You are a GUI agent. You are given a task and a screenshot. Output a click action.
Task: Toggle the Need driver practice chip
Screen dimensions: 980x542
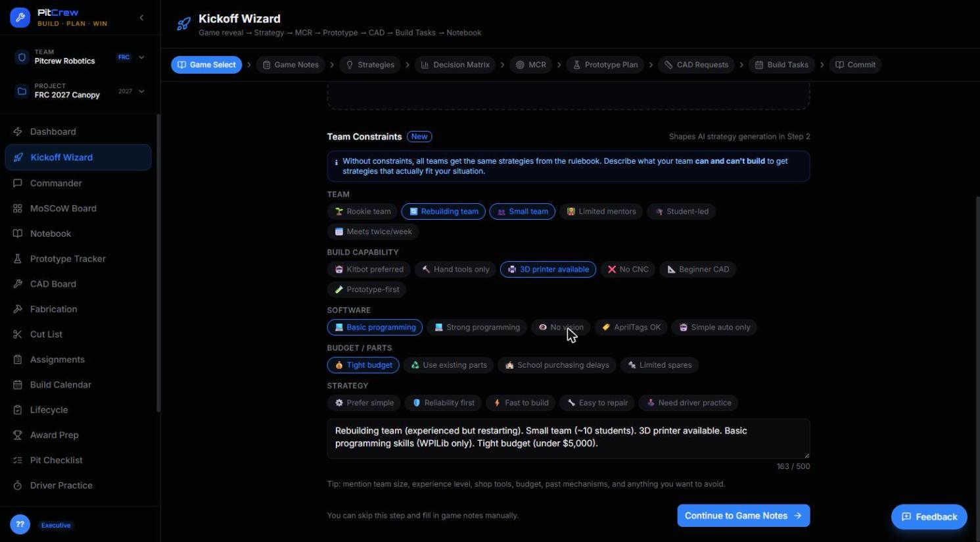point(688,403)
